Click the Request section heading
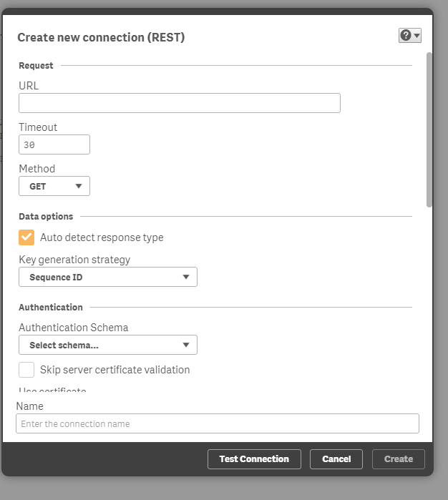The image size is (448, 500). click(x=36, y=66)
